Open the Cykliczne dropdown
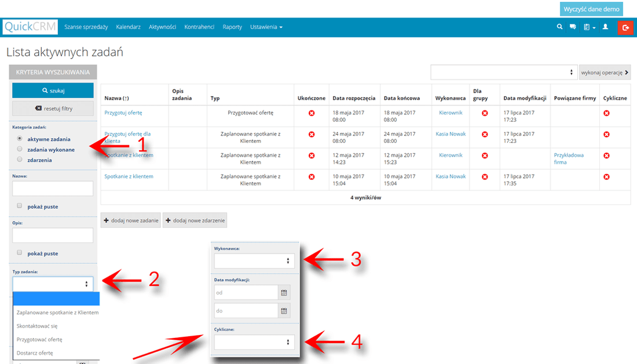The height and width of the screenshot is (364, 637). [254, 342]
